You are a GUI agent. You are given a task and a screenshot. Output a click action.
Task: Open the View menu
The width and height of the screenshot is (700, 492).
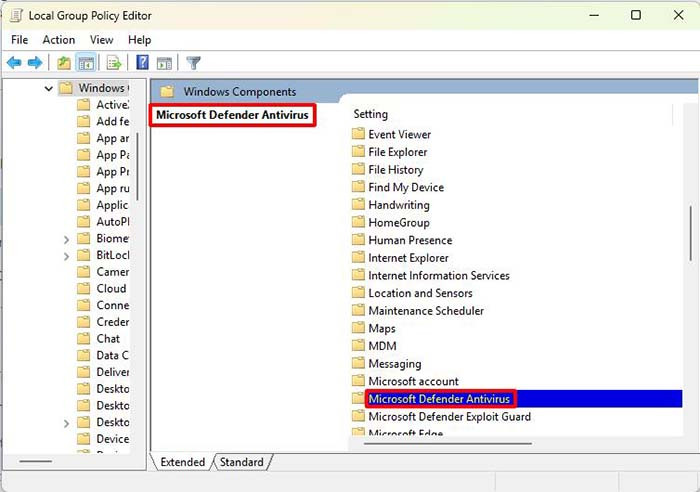(x=101, y=40)
